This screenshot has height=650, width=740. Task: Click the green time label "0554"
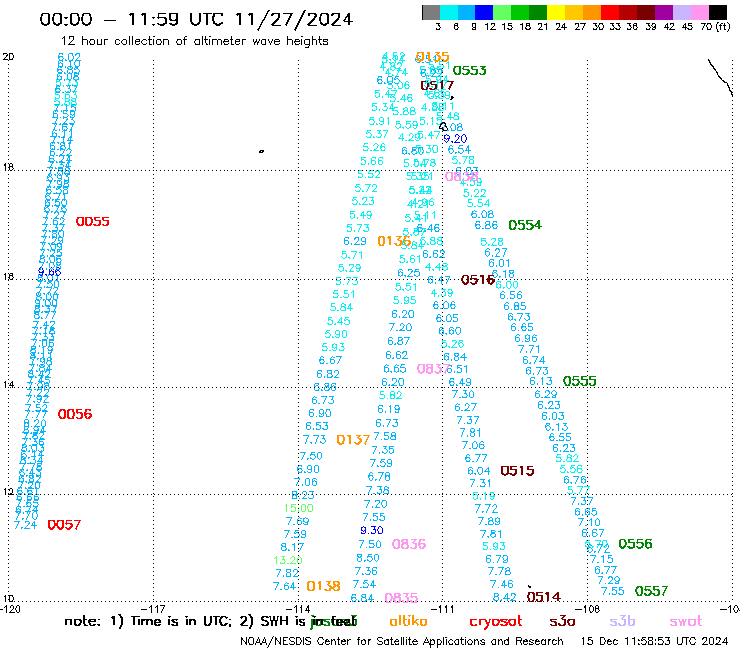(x=525, y=225)
